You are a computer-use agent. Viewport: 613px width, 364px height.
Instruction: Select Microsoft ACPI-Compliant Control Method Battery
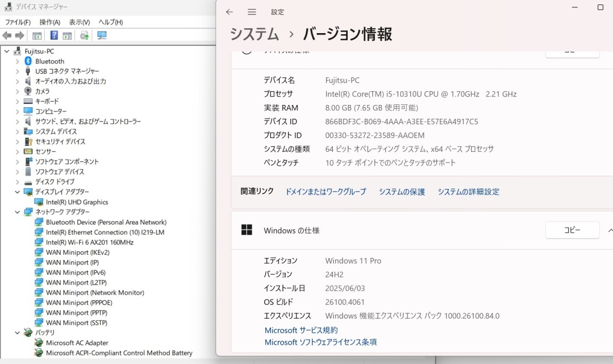(119, 352)
